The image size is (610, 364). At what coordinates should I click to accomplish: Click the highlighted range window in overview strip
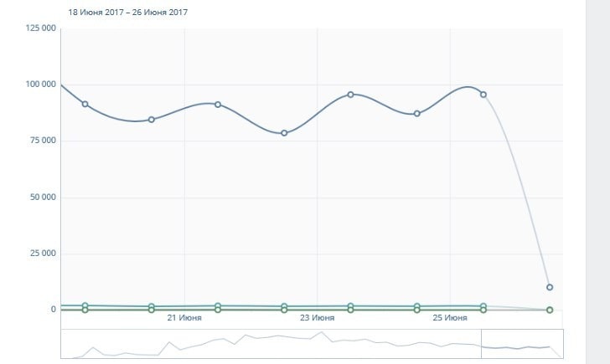tap(522, 344)
